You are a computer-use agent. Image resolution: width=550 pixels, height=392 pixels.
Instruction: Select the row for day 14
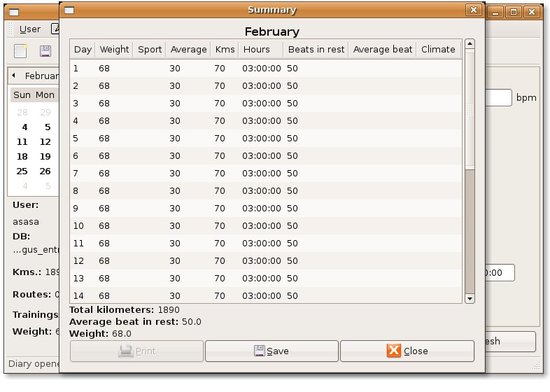tap(266, 295)
